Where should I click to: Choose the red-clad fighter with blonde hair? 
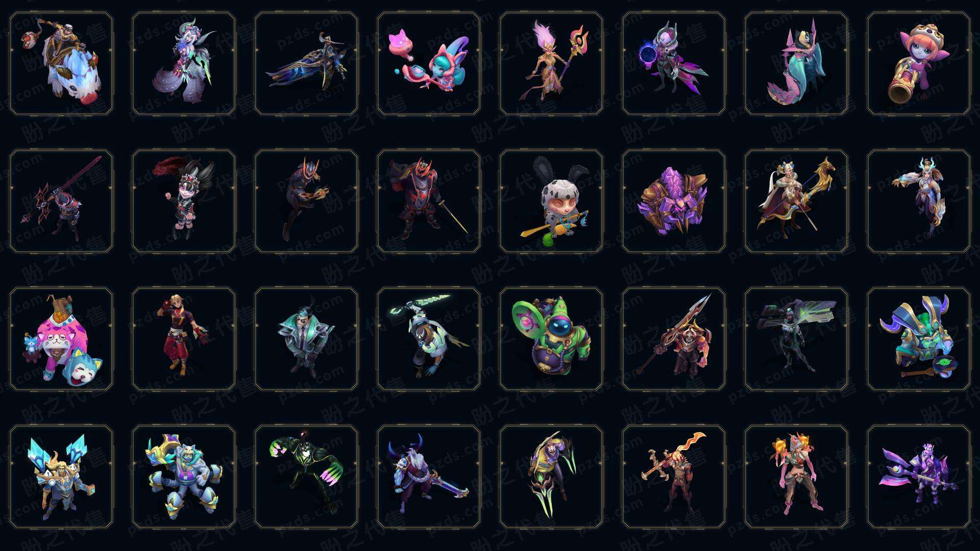tap(184, 339)
